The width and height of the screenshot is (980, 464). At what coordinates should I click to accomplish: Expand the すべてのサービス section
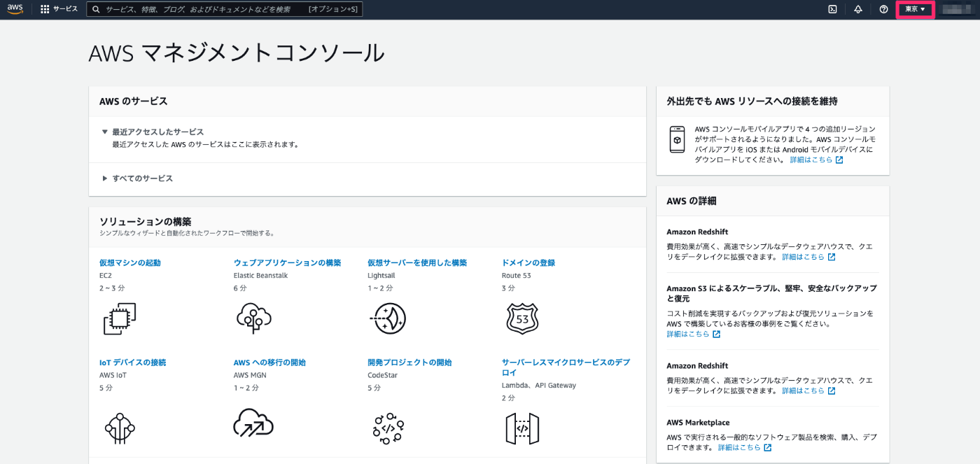point(137,178)
